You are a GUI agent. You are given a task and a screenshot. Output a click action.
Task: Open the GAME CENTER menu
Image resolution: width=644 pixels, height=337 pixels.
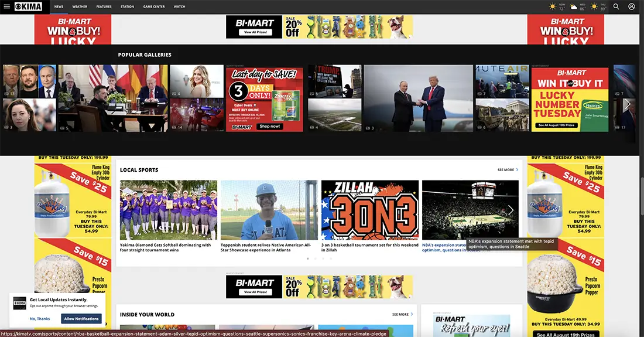tap(154, 6)
